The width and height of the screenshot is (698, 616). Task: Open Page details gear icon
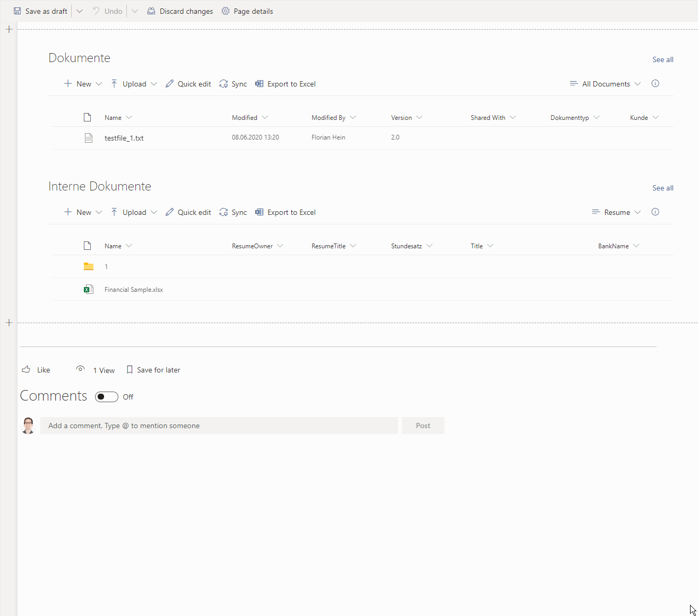coord(226,11)
